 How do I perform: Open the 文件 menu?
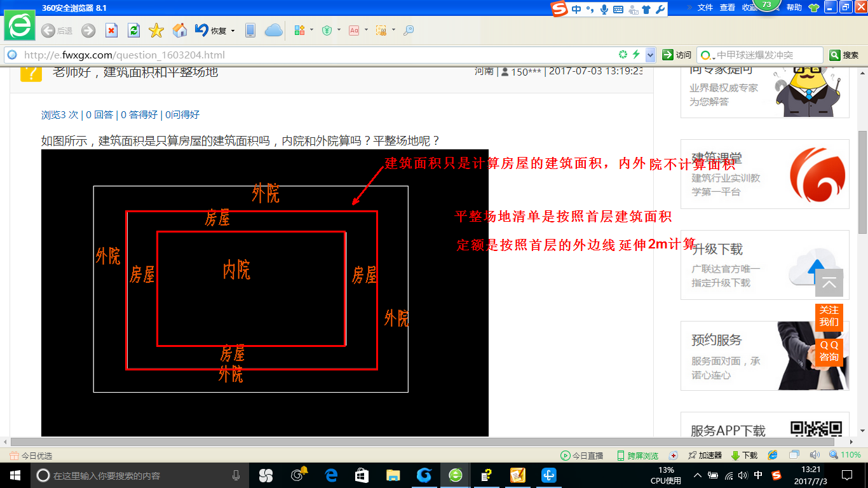705,8
